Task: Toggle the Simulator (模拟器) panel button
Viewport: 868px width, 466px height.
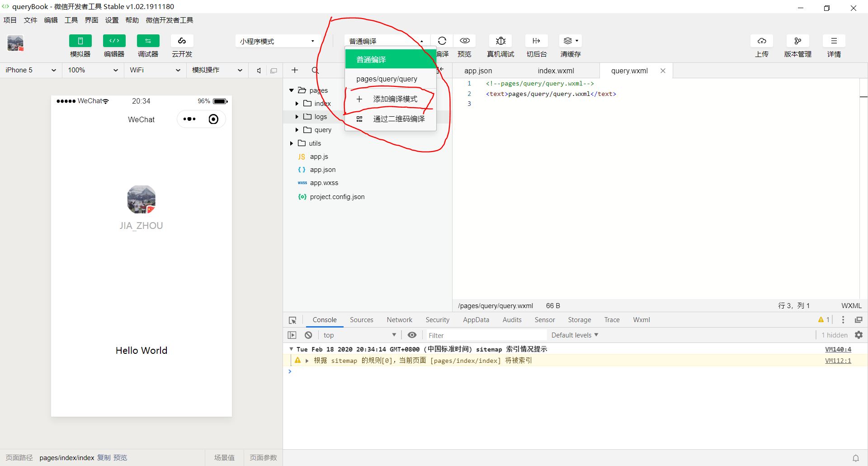Action: coord(80,41)
